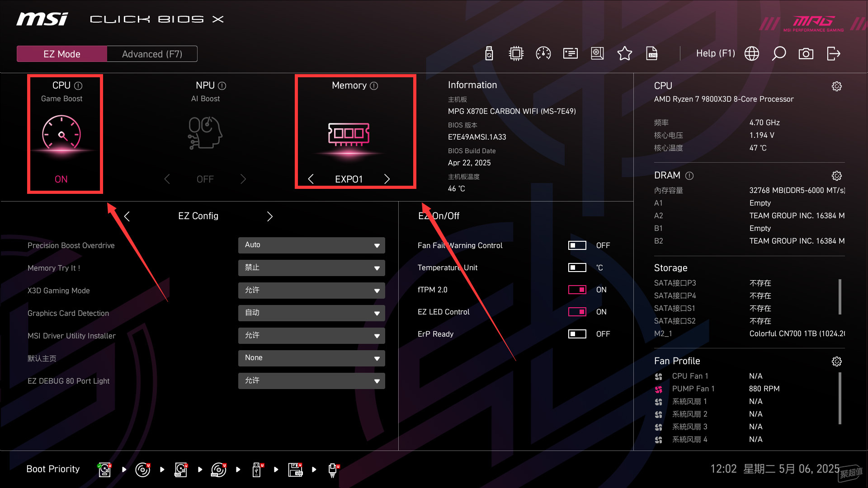Click the M2_1 Colorful CN700 storage entry
The image size is (868, 488).
(749, 333)
